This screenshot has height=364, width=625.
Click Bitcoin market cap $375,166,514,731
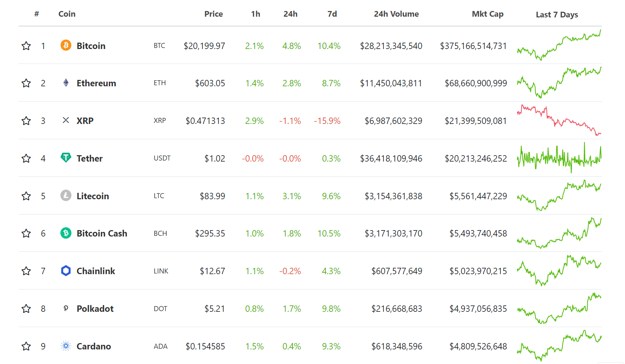click(x=473, y=46)
